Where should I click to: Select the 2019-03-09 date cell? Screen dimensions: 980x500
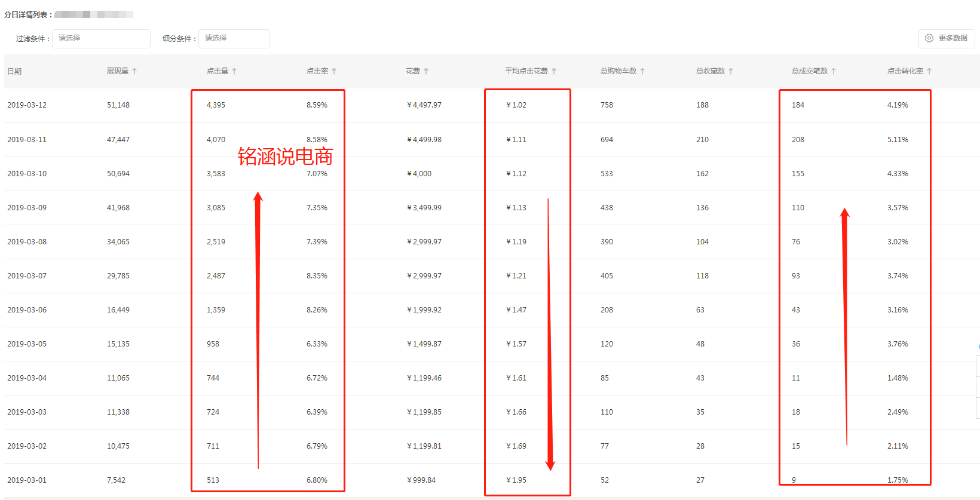[x=27, y=208]
